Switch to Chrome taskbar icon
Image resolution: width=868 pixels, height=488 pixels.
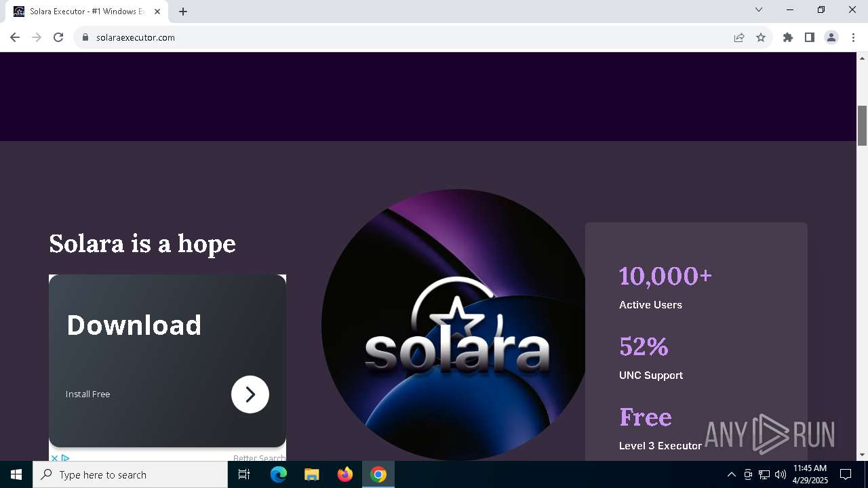378,474
